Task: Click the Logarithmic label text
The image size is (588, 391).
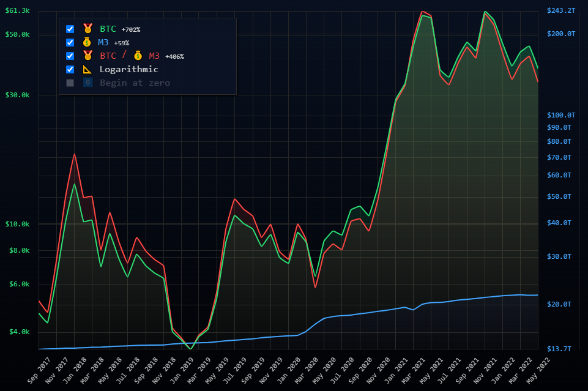Action: click(128, 69)
